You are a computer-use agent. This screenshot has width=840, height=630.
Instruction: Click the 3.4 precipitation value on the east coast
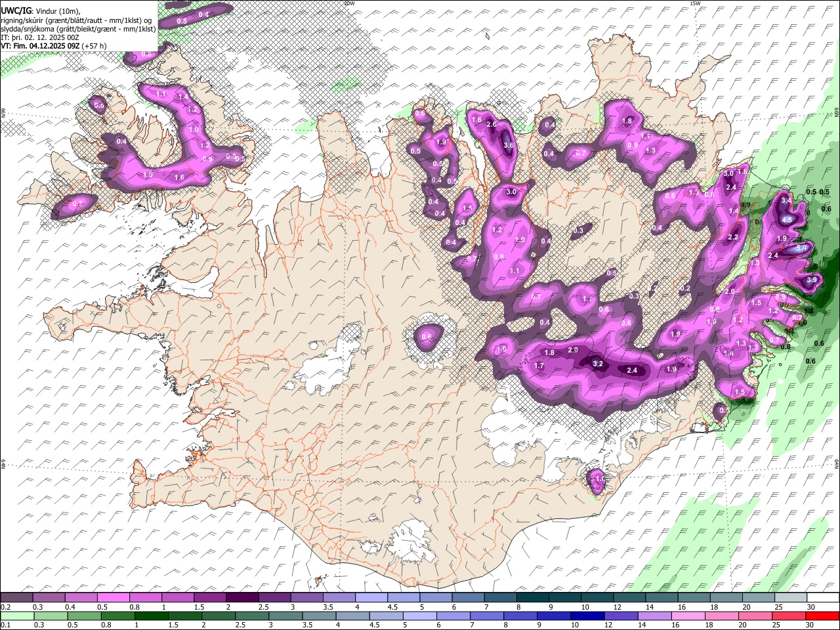pos(786,199)
